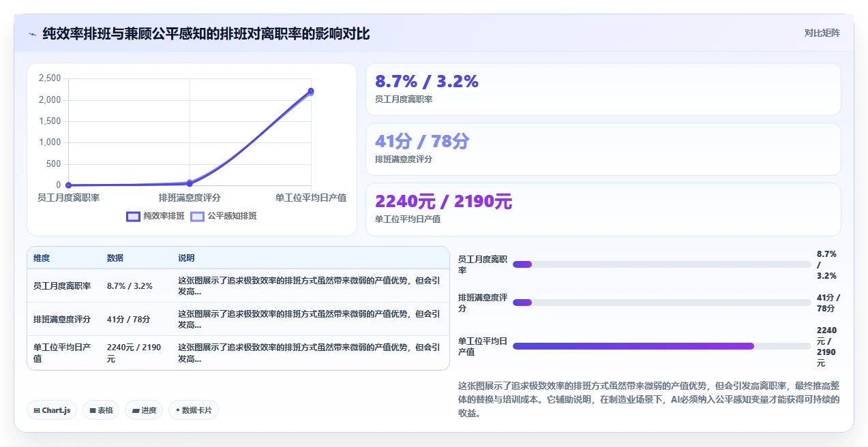
Task: Select the 数据卡片 tag chip
Action: point(194,410)
